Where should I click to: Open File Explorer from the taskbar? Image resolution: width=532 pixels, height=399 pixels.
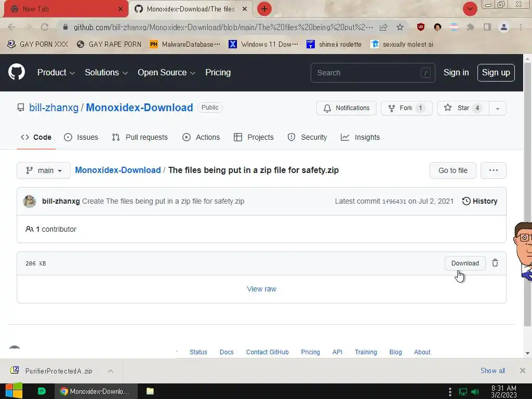tap(150, 391)
